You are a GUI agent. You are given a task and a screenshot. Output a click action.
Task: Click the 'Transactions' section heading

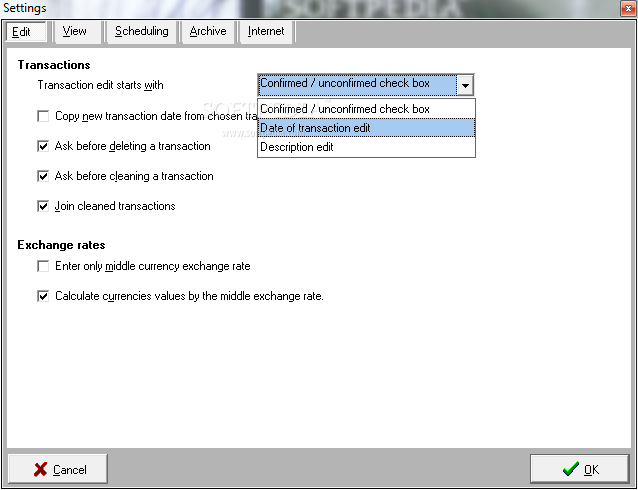[x=54, y=65]
